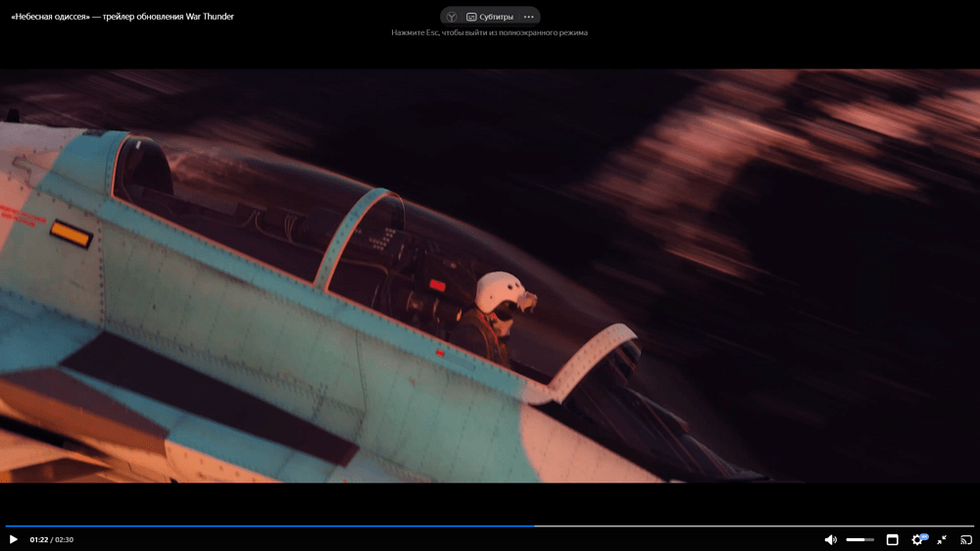Click the Yandex logo icon in overlay

[x=451, y=17]
